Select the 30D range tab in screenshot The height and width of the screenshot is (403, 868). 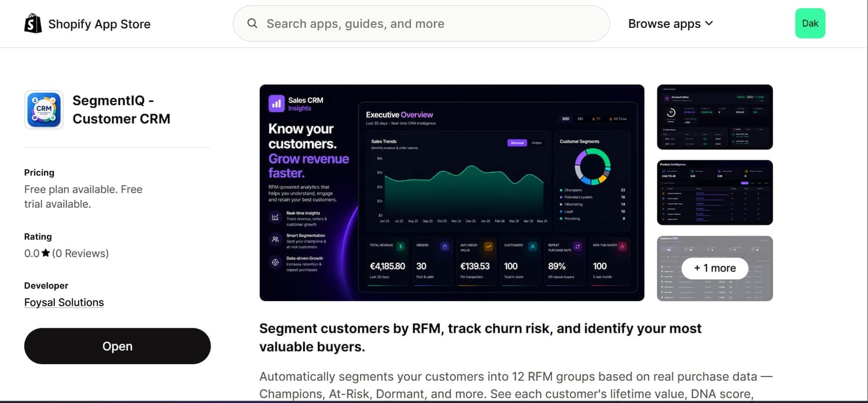[565, 119]
